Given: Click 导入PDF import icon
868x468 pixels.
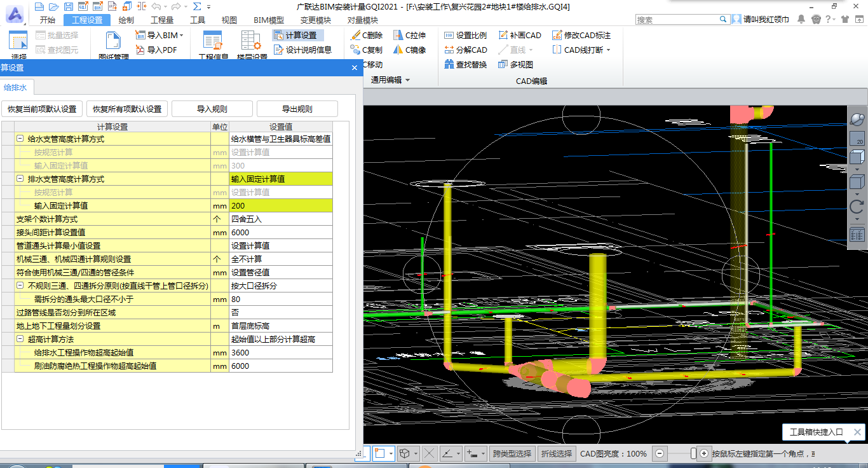Looking at the screenshot, I should (x=156, y=50).
